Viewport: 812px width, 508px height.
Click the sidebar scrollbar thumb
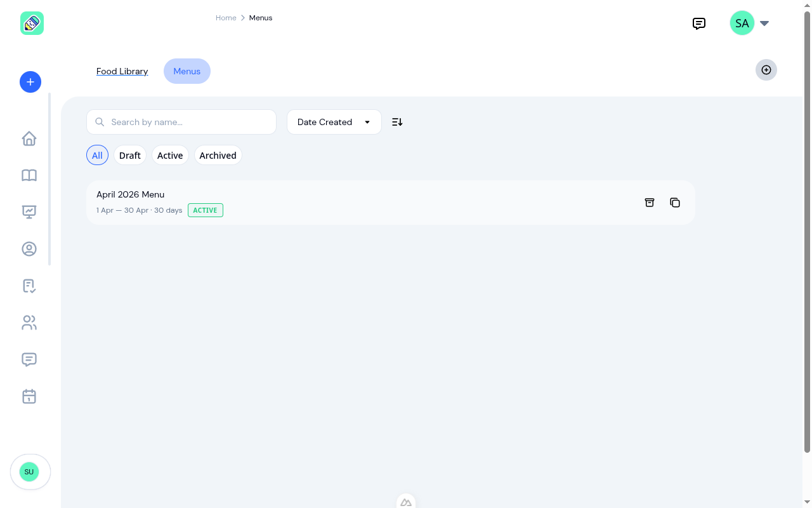49,179
